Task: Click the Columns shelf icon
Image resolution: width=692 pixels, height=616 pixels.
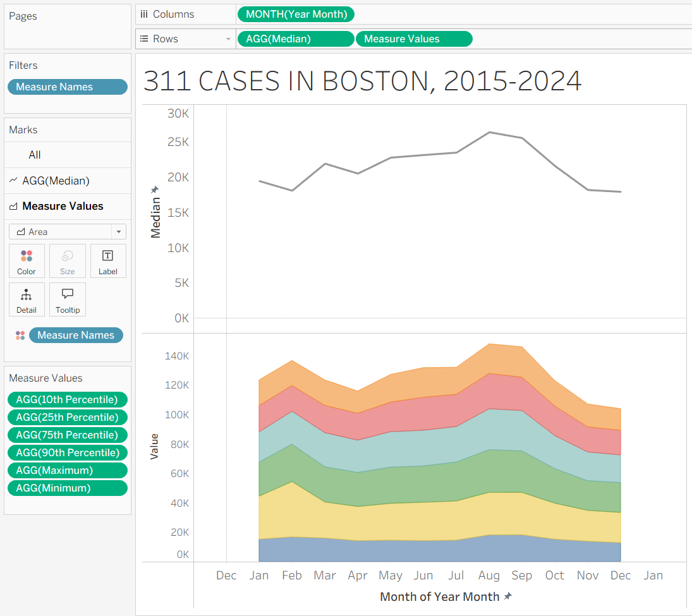Action: 144,14
